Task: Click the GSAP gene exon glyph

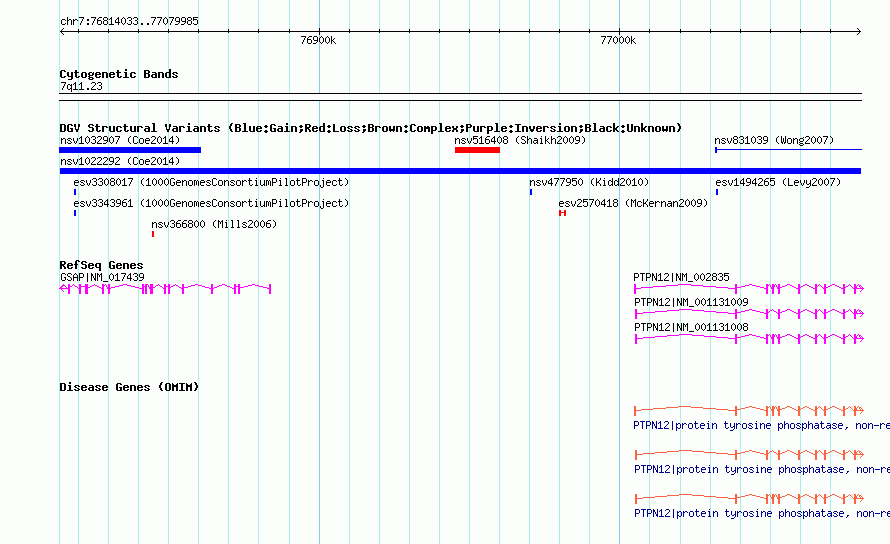Action: point(165,289)
